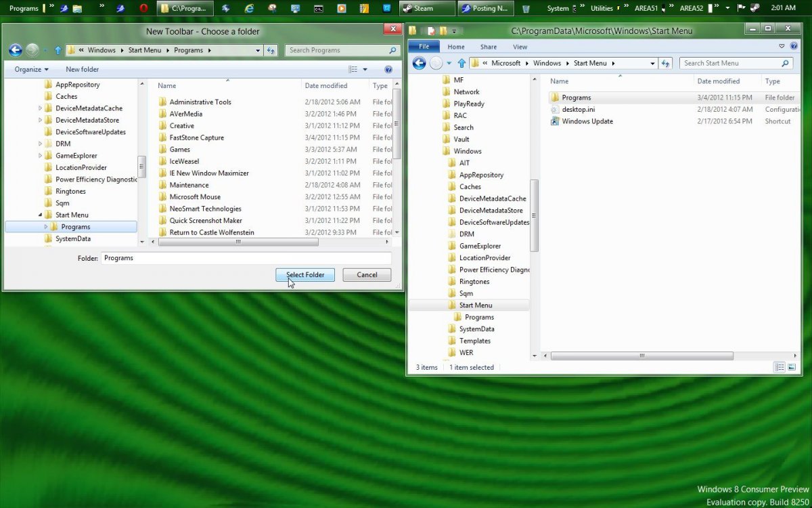The height and width of the screenshot is (508, 812).
Task: Select the Vault folder in the explorer tree
Action: [x=461, y=139]
